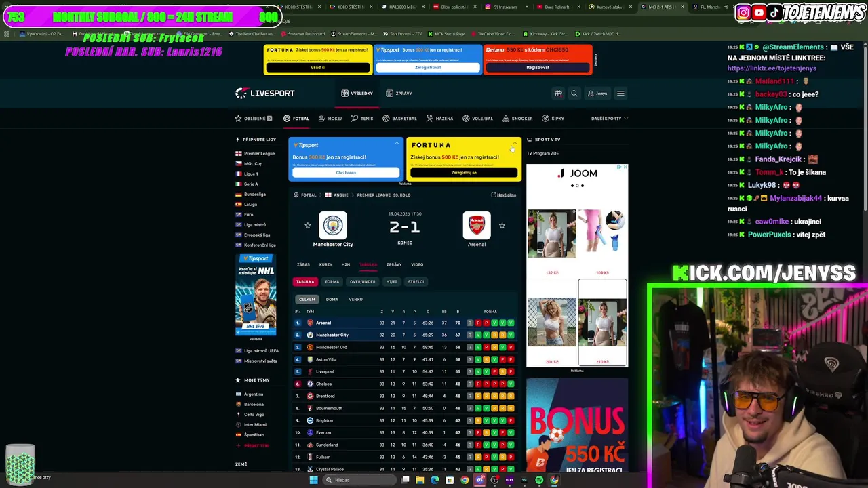This screenshot has height=488, width=868.
Task: Select Snooker sport
Action: click(x=517, y=119)
